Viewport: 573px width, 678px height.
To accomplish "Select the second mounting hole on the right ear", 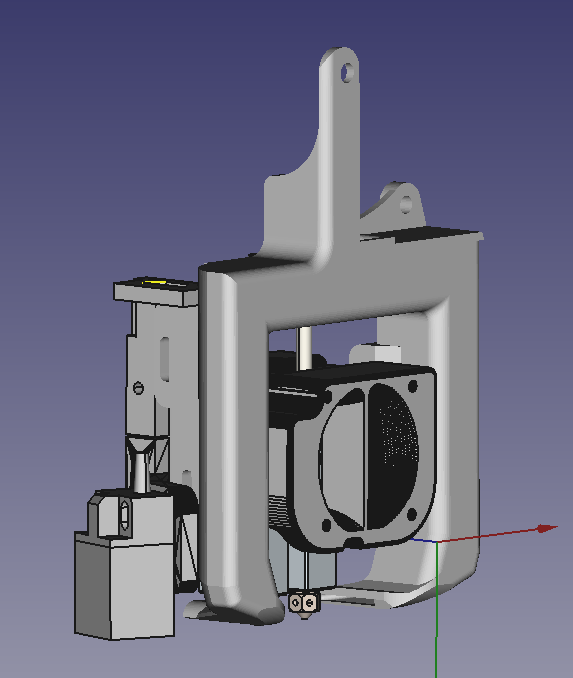I will point(406,204).
